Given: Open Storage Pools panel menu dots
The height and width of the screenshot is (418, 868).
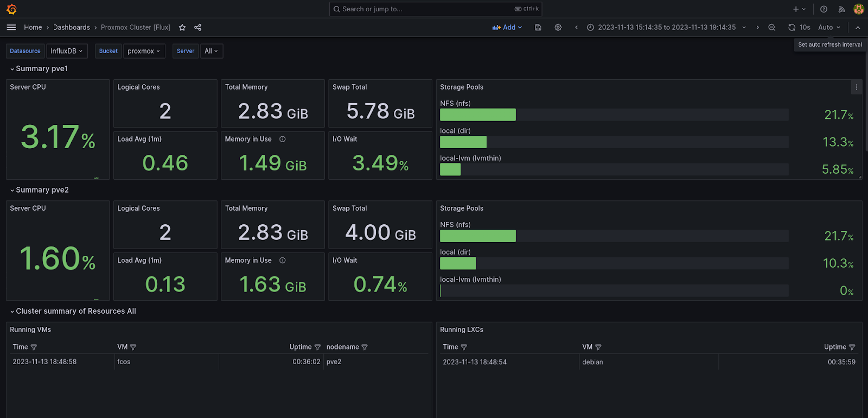Looking at the screenshot, I should click(857, 87).
